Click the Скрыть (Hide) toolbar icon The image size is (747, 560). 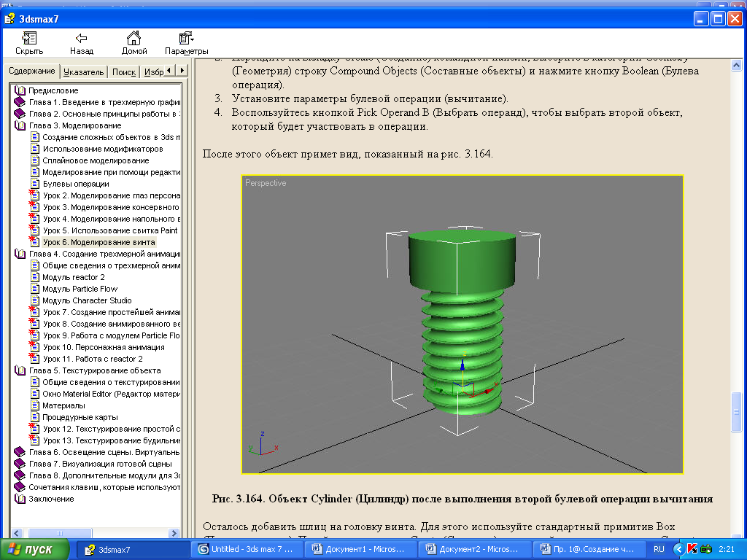tap(29, 38)
